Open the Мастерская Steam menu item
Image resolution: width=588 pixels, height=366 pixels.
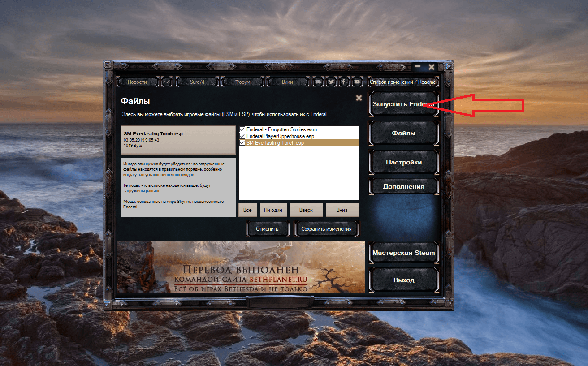click(403, 253)
